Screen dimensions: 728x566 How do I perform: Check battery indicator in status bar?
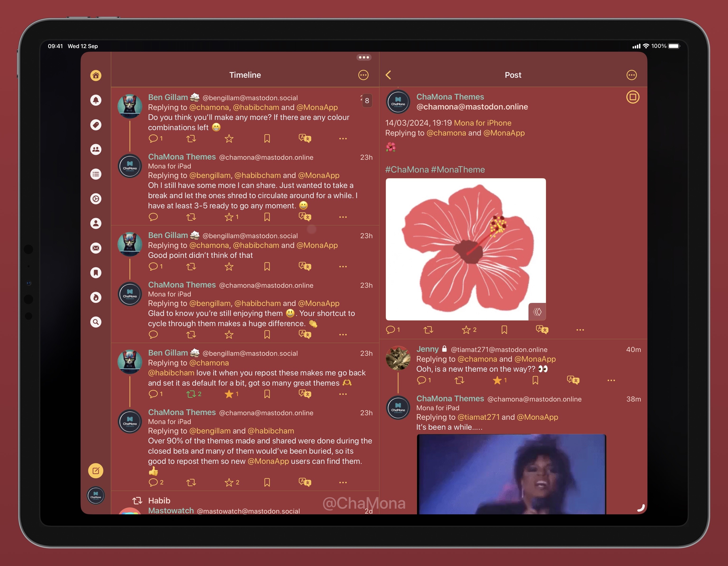click(x=674, y=46)
